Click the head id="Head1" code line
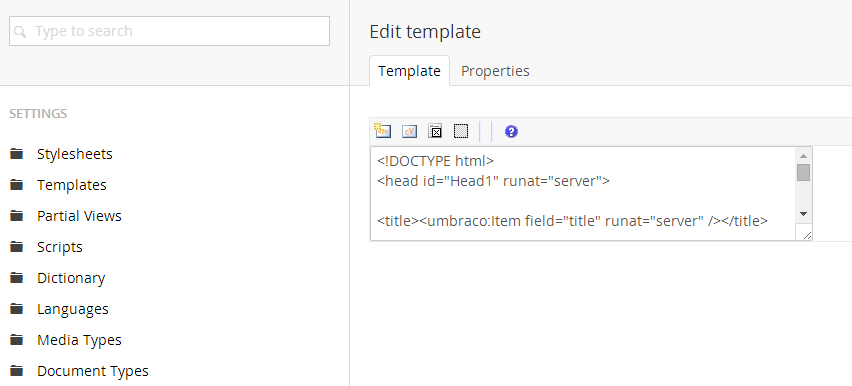This screenshot has height=386, width=852. pos(493,181)
